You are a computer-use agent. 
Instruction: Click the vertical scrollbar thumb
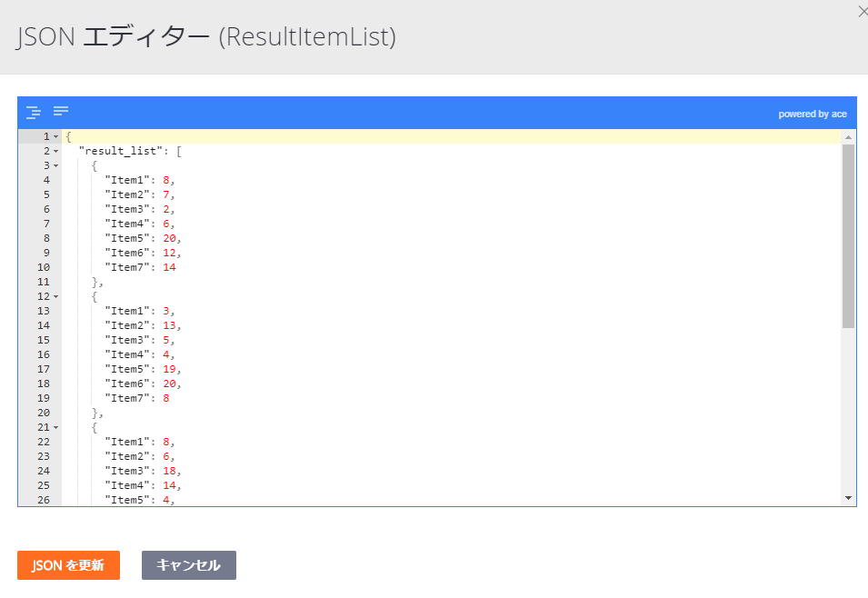[848, 236]
